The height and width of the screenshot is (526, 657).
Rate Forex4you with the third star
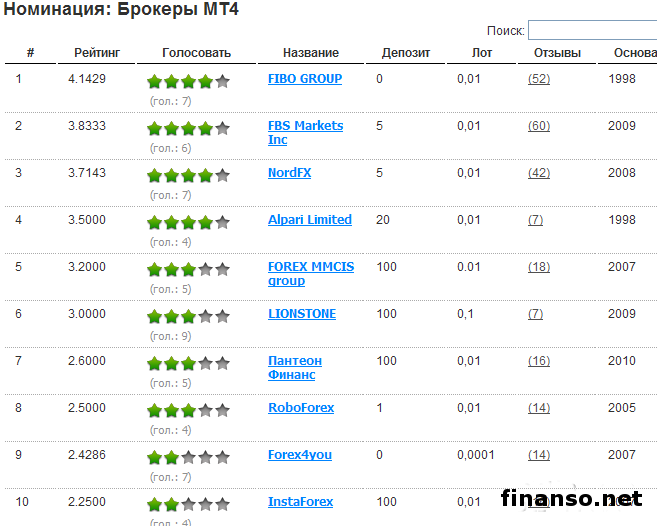point(188,457)
